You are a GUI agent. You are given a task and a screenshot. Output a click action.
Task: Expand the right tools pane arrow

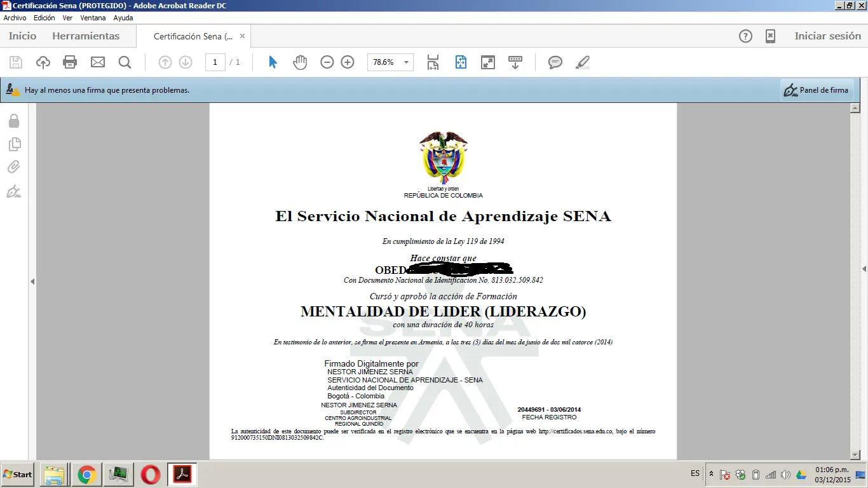(864, 269)
